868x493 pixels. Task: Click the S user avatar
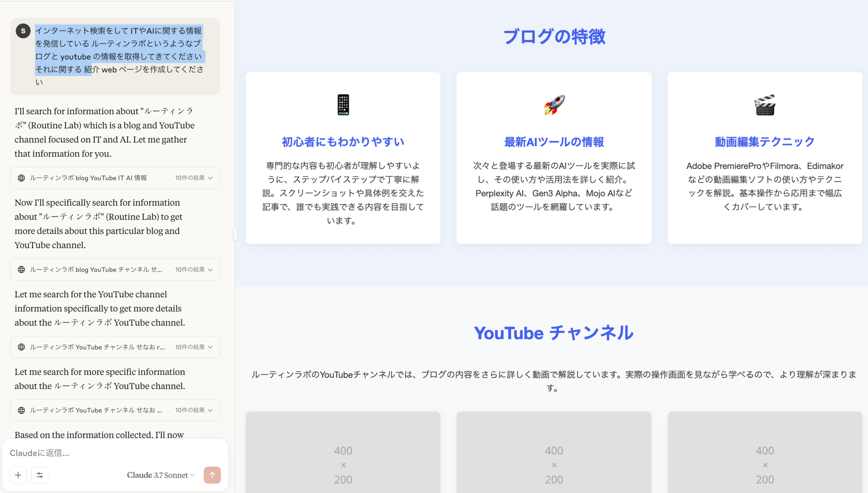coord(23,31)
